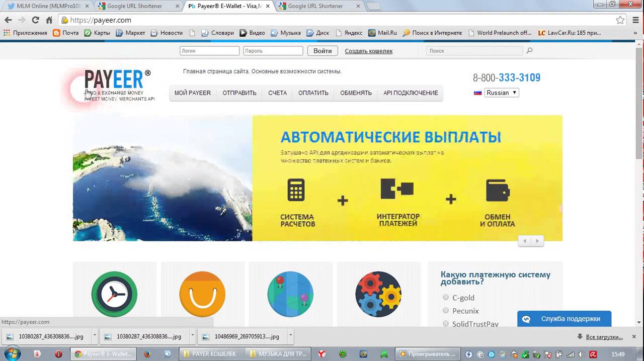Image resolution: width=644 pixels, height=361 pixels.
Task: Open Yandex icon in the taskbar
Action: (37, 354)
